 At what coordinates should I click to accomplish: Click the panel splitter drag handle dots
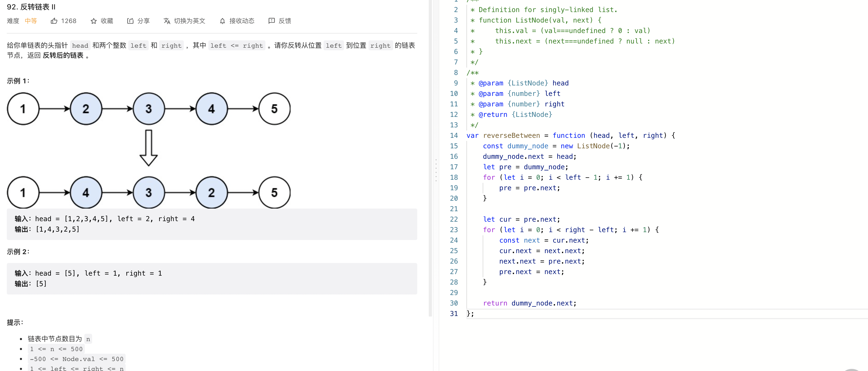(436, 170)
